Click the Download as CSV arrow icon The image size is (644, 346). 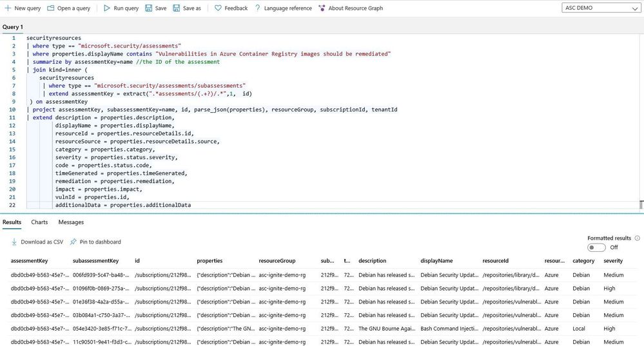coord(14,242)
